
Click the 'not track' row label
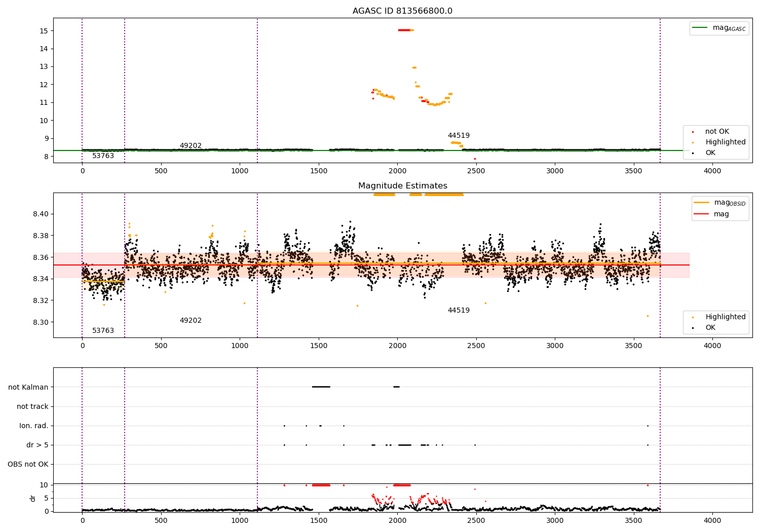[x=32, y=406]
